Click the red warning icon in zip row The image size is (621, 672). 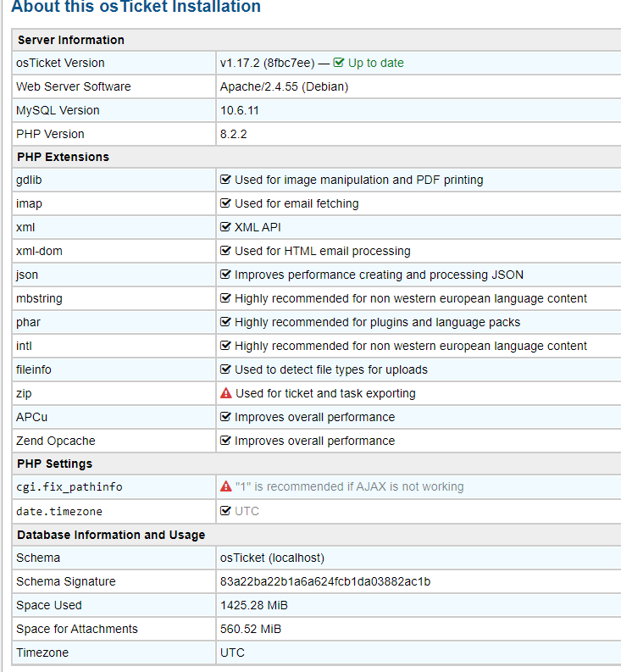226,393
